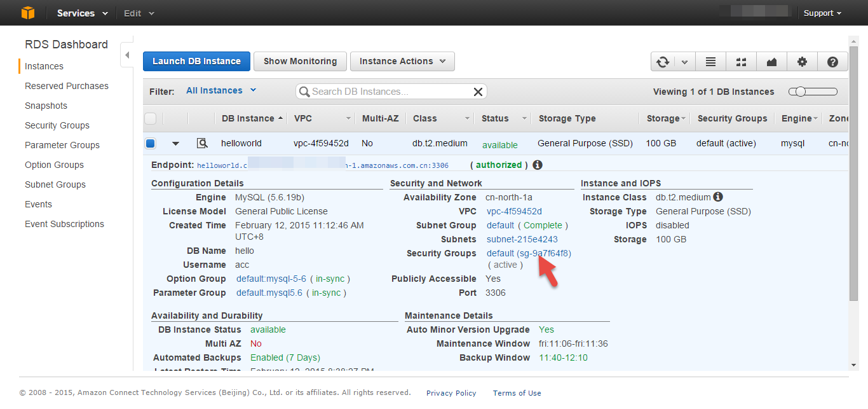Open the Instance Actions dropdown
The width and height of the screenshot is (868, 409).
(x=402, y=61)
